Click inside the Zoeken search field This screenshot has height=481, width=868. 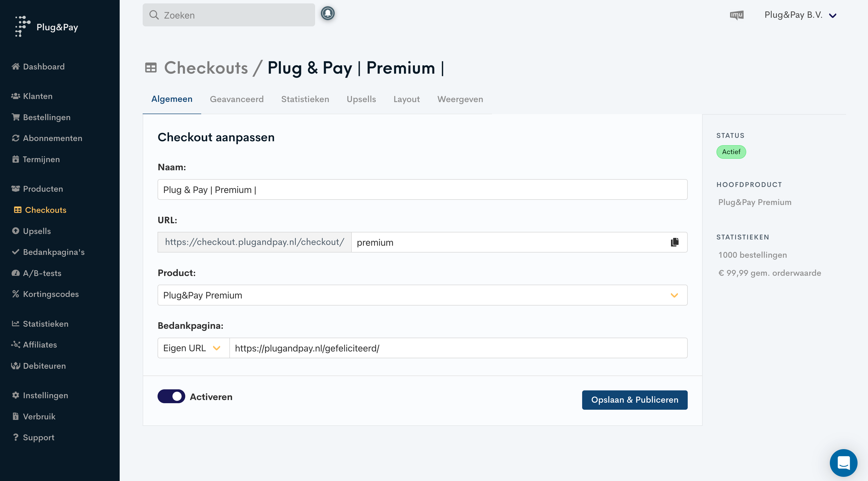pos(229,15)
